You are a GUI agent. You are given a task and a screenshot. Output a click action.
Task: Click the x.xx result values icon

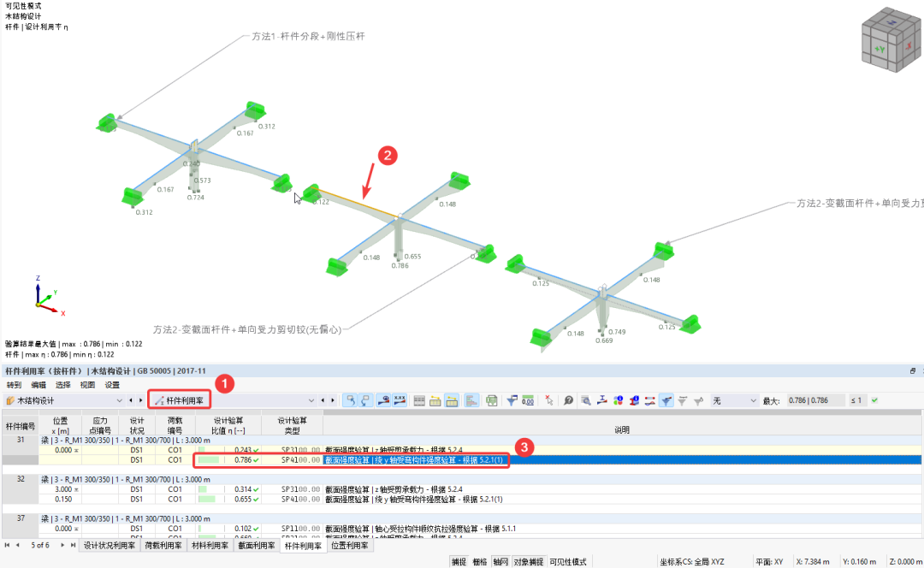pos(400,400)
